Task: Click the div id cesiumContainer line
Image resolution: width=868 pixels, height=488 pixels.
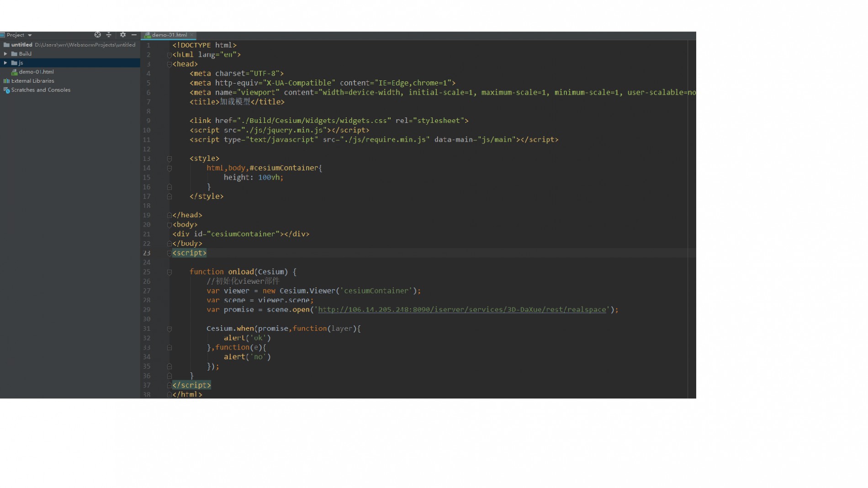Action: (x=241, y=234)
